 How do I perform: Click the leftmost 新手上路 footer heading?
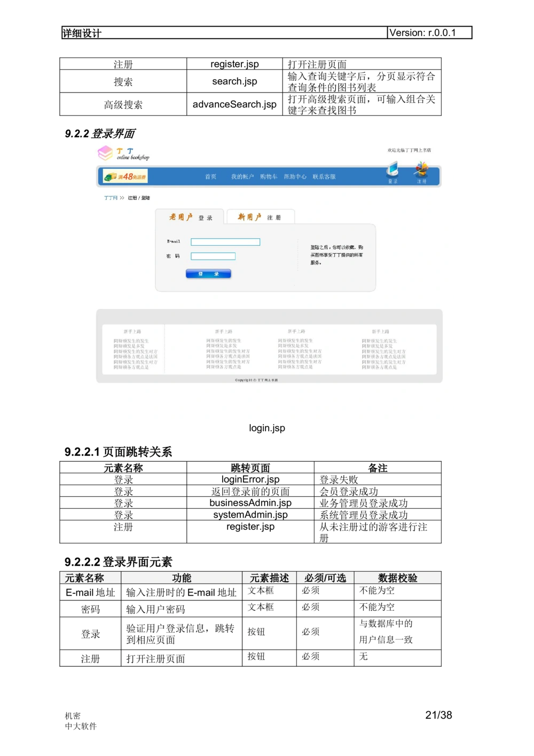pos(132,332)
